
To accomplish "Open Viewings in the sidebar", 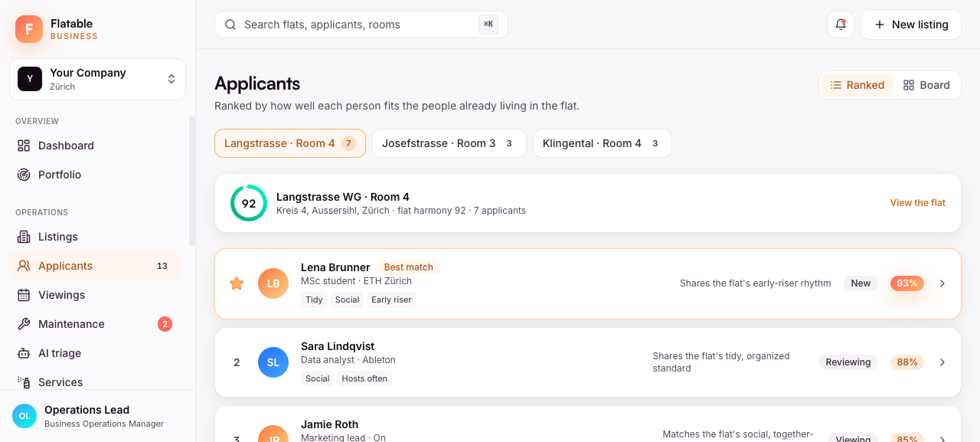I will click(x=95, y=295).
